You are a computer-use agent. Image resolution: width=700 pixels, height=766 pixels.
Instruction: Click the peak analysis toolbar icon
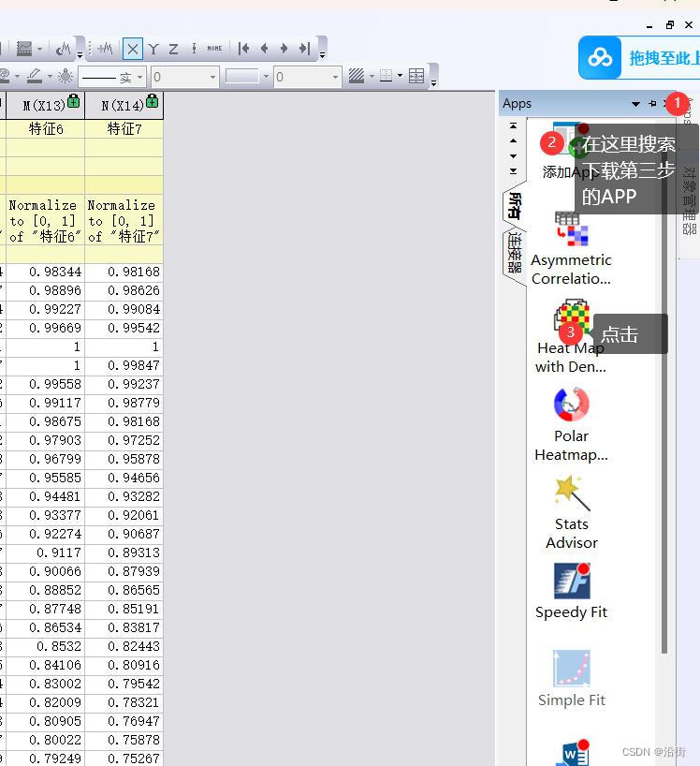coord(64,49)
